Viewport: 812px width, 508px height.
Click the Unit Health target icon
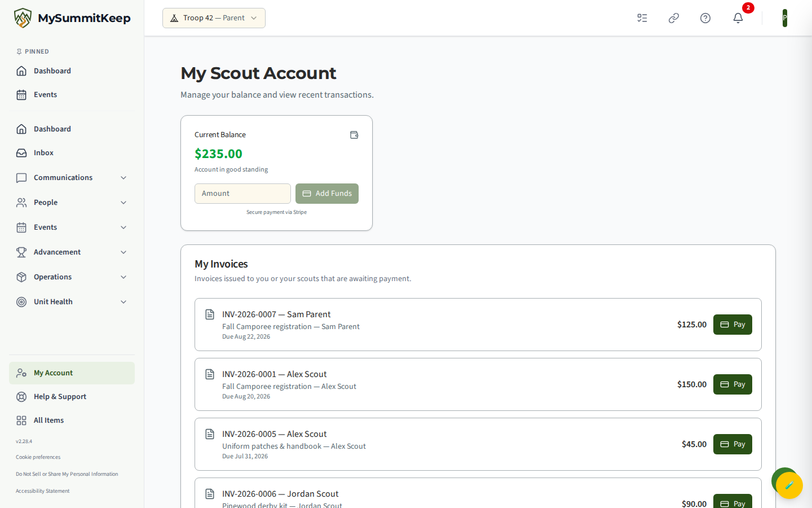(x=21, y=302)
